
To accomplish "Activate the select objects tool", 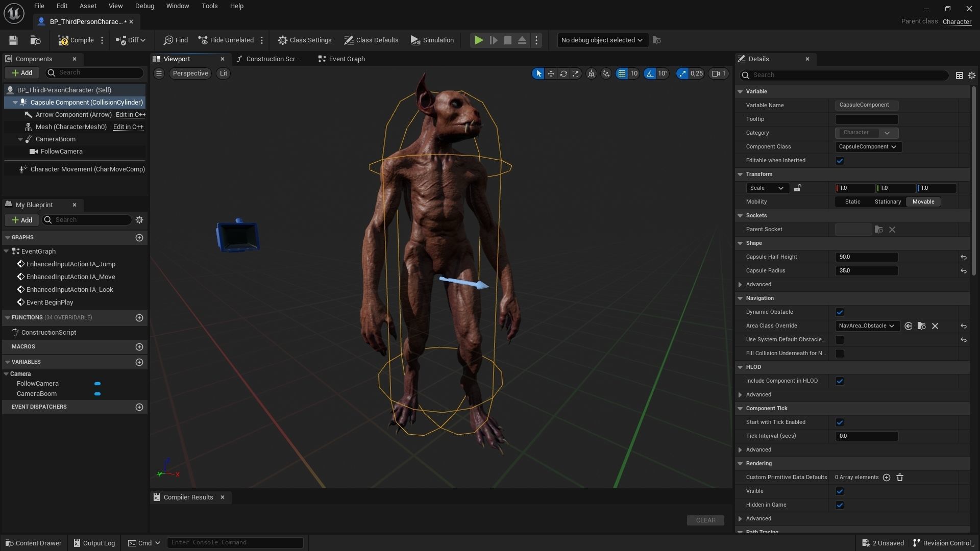I will point(538,73).
